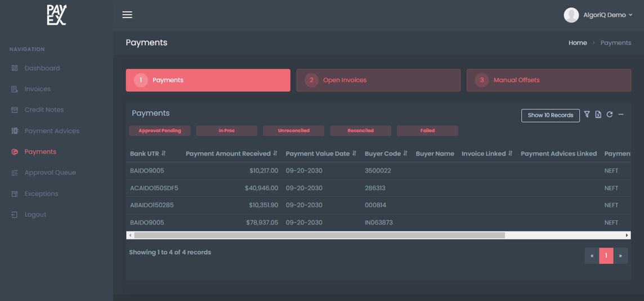Click buyer code 3500022
This screenshot has height=301, width=644.
tap(378, 171)
